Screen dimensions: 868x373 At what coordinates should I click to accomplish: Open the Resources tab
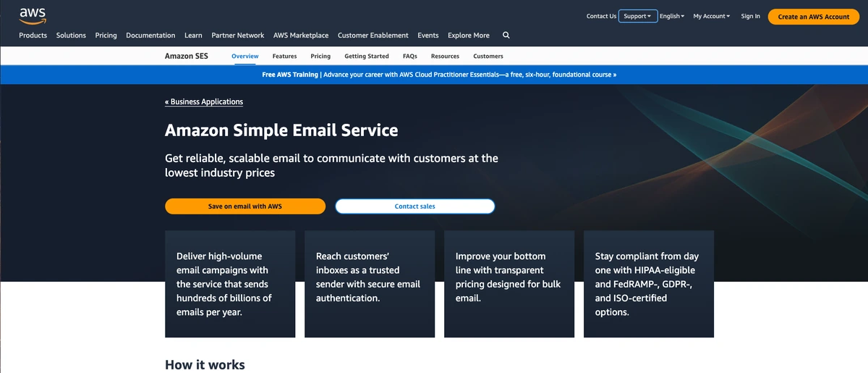(445, 56)
